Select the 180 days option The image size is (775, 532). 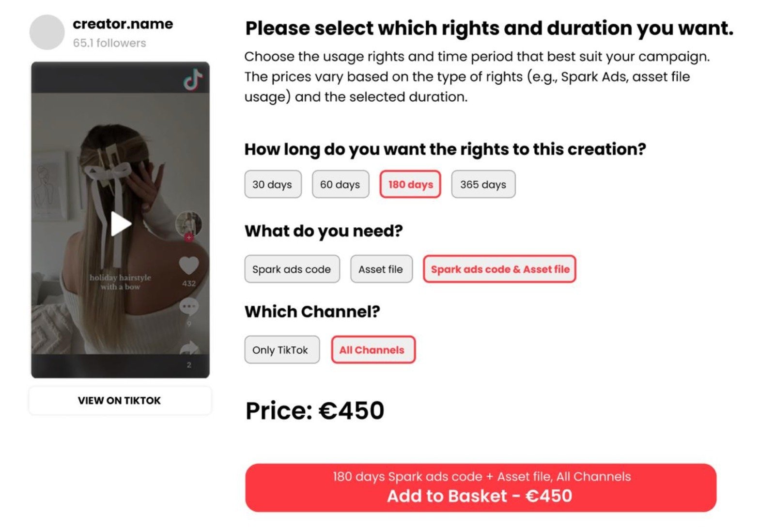410,185
